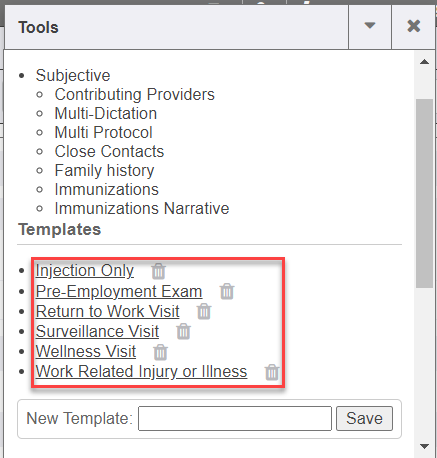Open the Injection Only template link
437x458 pixels.
coord(85,271)
